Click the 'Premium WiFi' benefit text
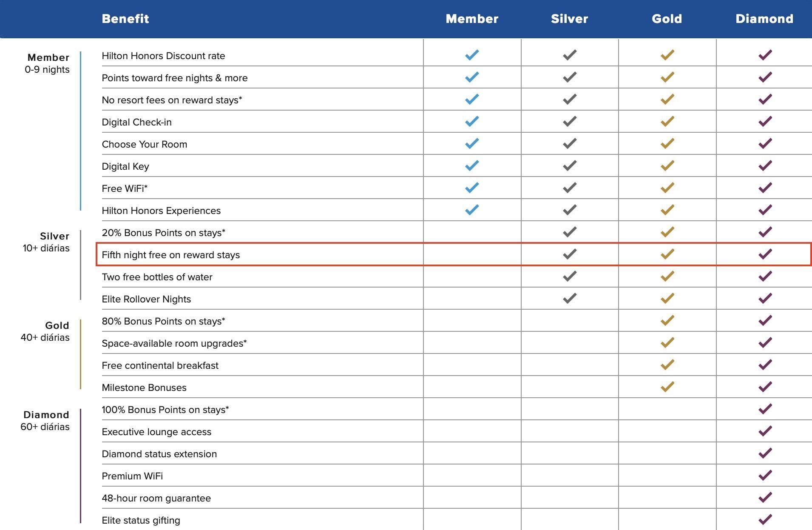This screenshot has width=812, height=530. click(133, 476)
